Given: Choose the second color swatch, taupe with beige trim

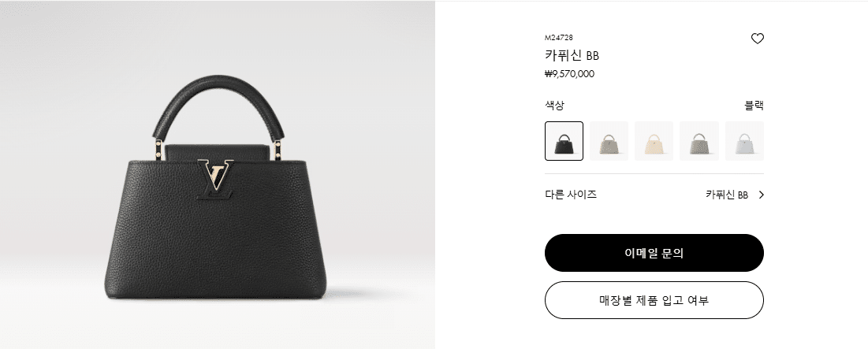Looking at the screenshot, I should click(609, 141).
